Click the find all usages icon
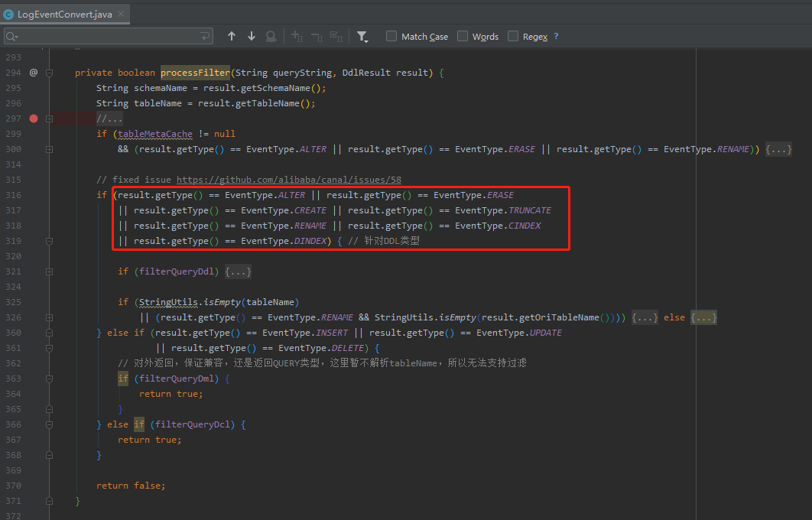This screenshot has width=812, height=520. 271,36
